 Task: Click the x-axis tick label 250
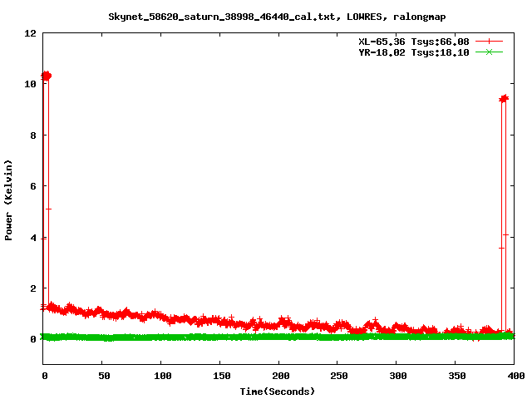pyautogui.click(x=339, y=376)
